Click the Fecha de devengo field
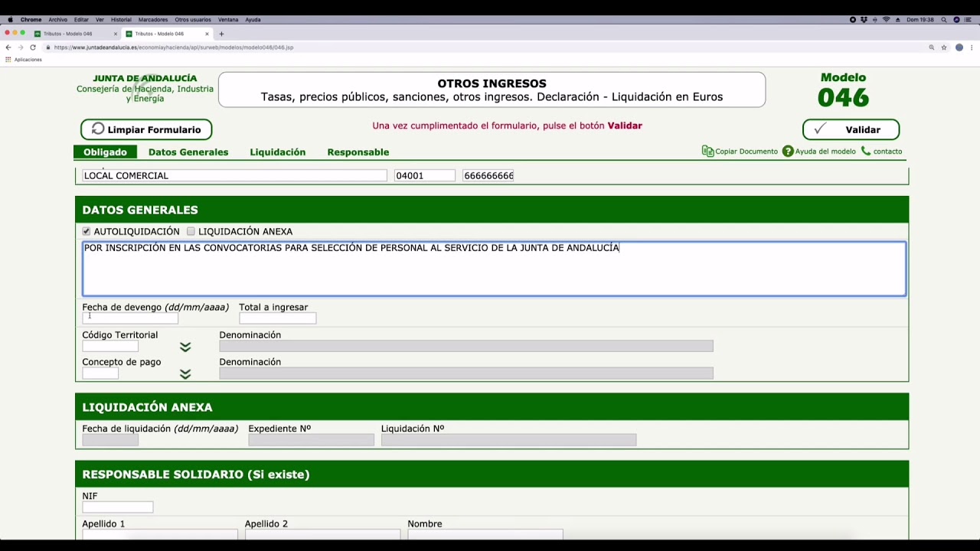The height and width of the screenshot is (551, 980). coord(130,318)
